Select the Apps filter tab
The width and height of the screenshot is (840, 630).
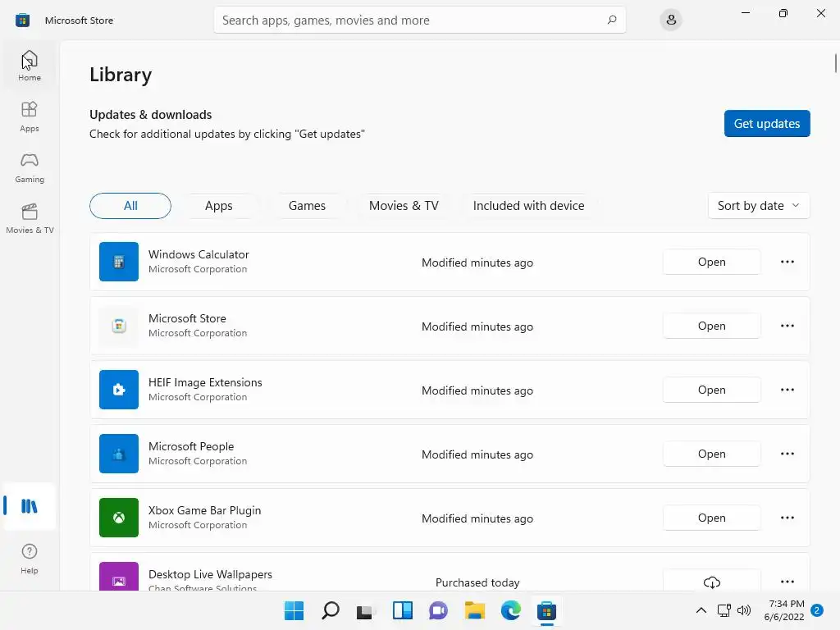click(218, 206)
